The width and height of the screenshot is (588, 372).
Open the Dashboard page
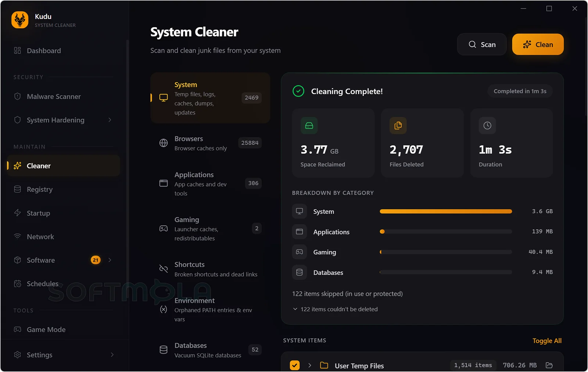click(x=63, y=51)
